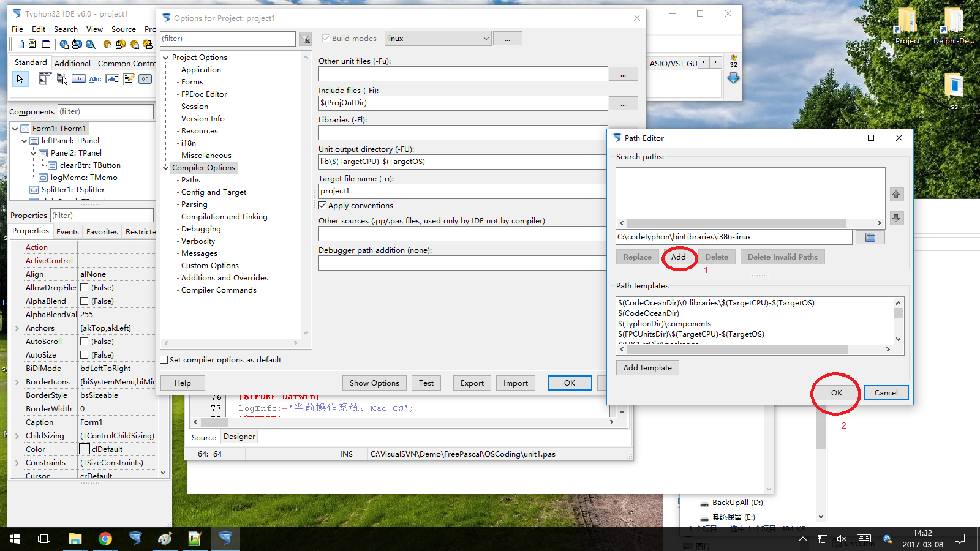Click the browse folder icon in Path Editor
980x551 pixels.
[x=870, y=237]
